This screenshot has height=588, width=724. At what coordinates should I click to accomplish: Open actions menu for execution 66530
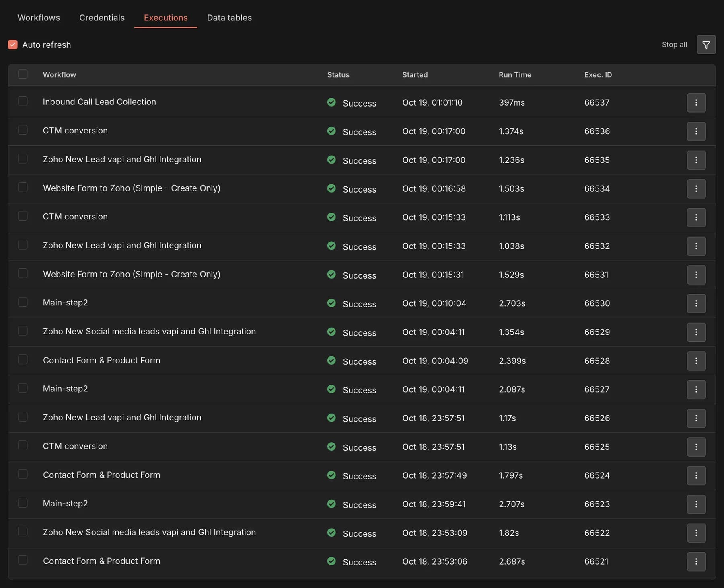tap(696, 303)
